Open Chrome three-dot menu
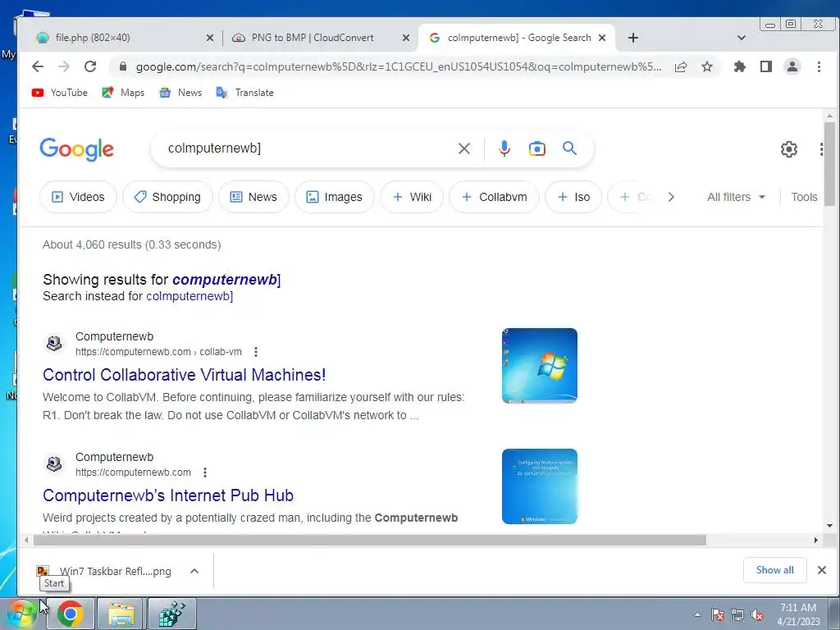 tap(819, 66)
